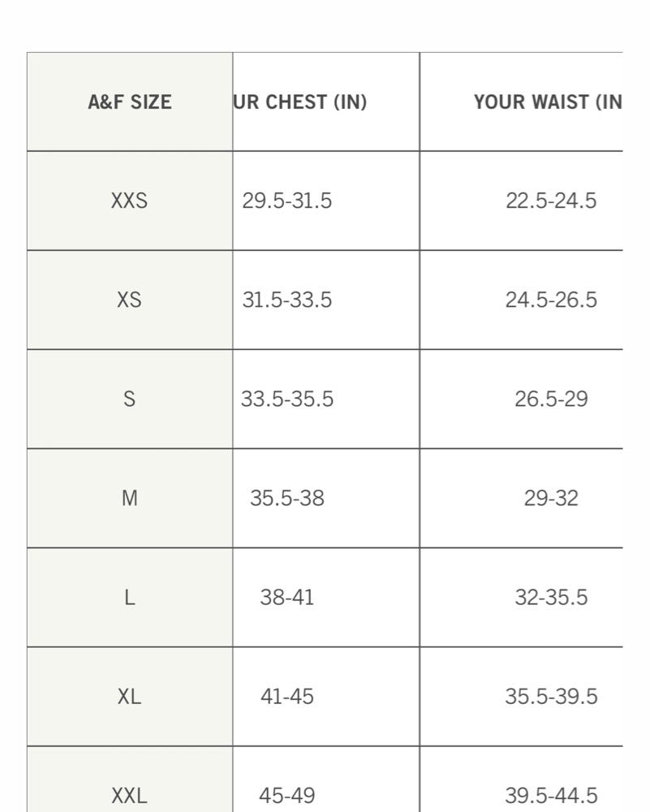Select waist value 26.5-29
This screenshot has width=650, height=812.
[x=551, y=400]
